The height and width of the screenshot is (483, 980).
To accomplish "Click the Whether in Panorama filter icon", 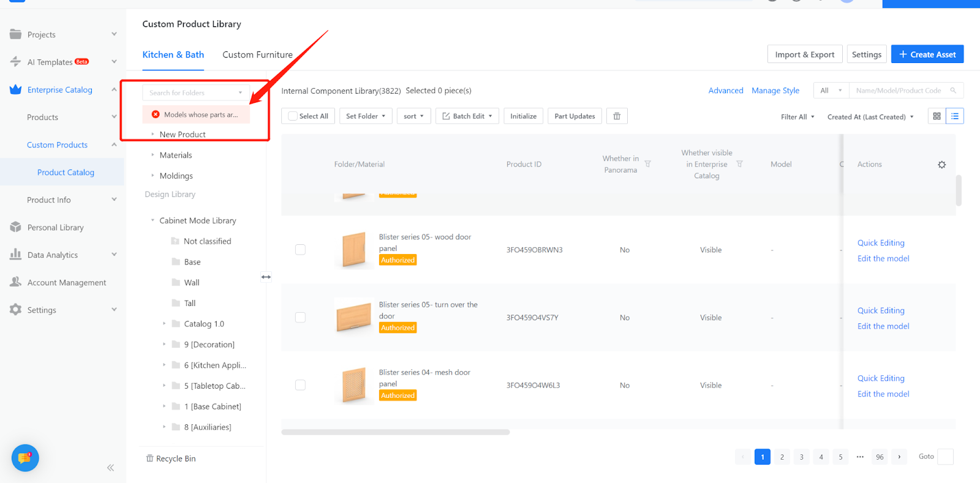I will (647, 164).
